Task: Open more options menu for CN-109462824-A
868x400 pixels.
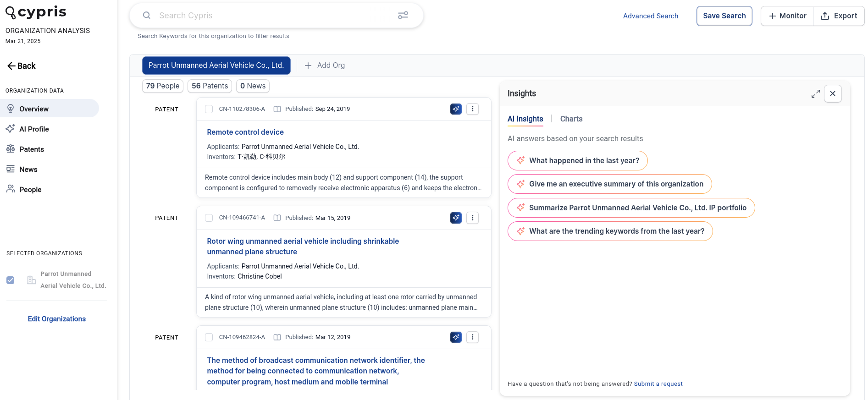Action: pos(473,337)
